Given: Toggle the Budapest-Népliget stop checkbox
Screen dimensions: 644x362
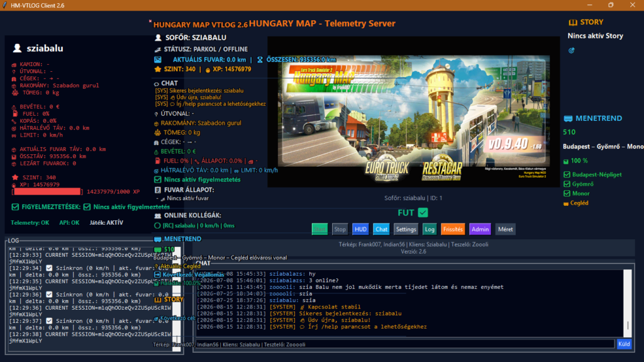Looking at the screenshot, I should [x=567, y=174].
